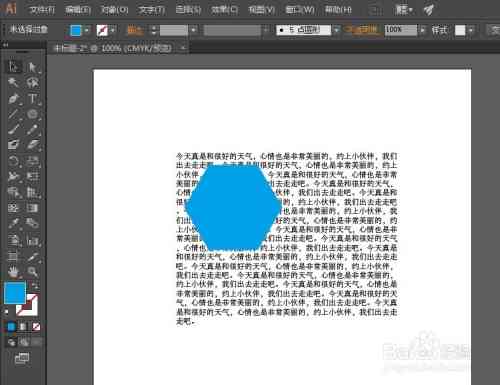Open the 选择(S) menu
Screen dimensions: 500x385
(x=188, y=10)
